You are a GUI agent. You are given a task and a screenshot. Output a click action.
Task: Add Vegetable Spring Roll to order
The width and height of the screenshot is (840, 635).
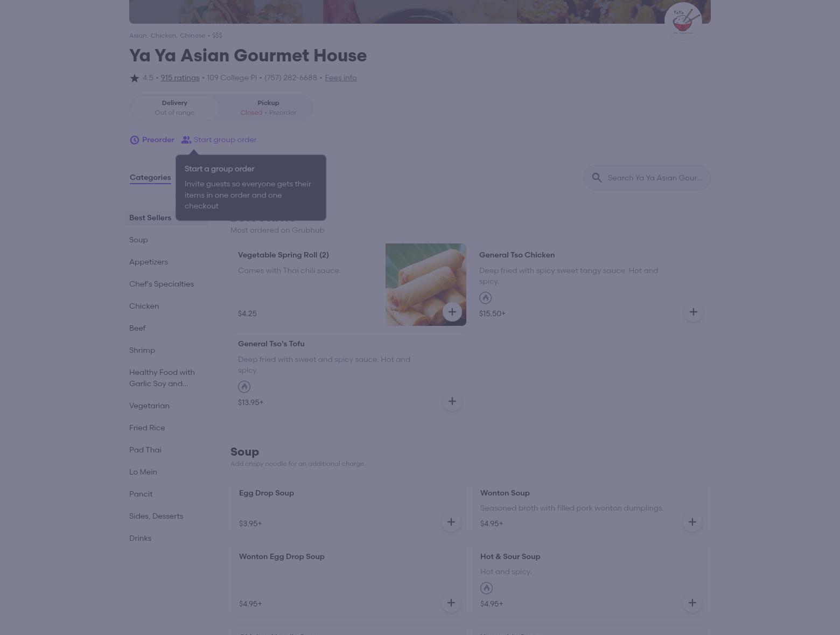pos(452,312)
